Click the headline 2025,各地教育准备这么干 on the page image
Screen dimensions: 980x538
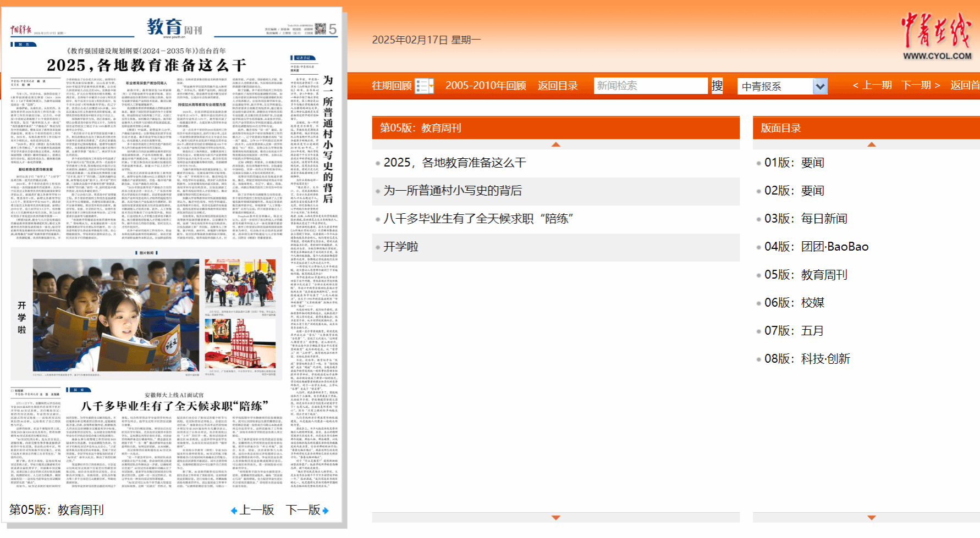coord(146,65)
